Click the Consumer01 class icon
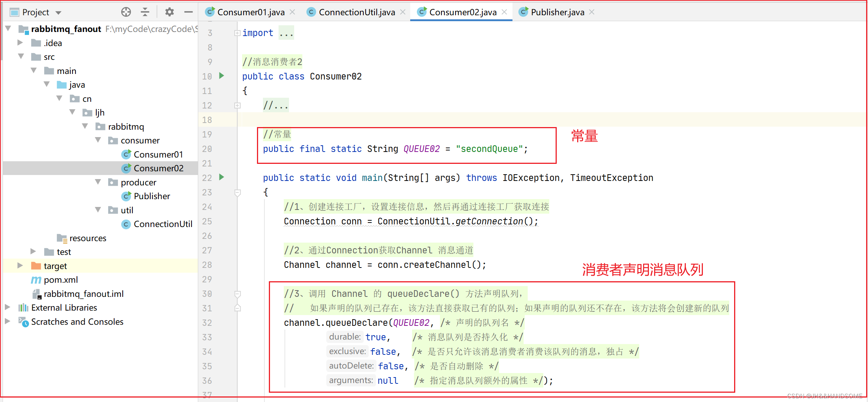Screen dimensions: 868x402 click(x=126, y=154)
